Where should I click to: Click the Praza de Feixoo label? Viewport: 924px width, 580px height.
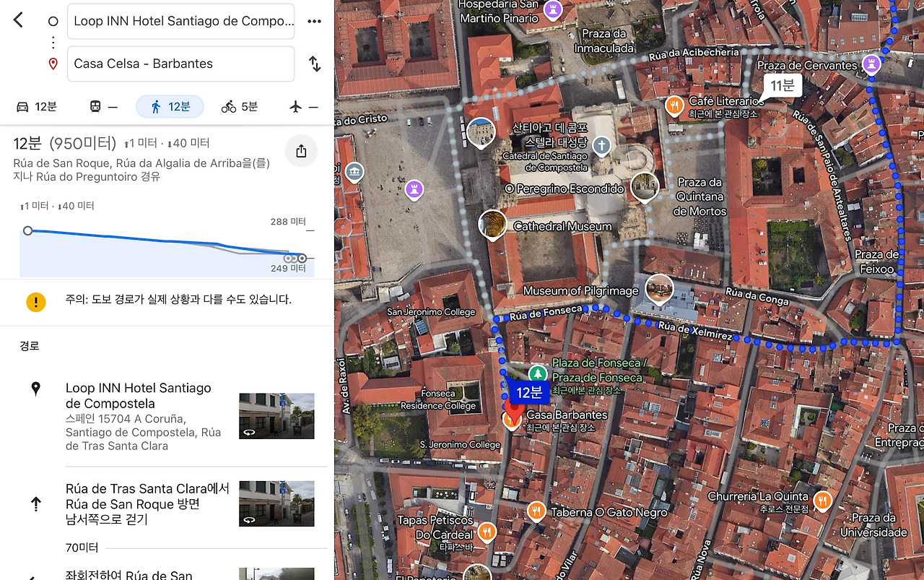[x=876, y=261]
